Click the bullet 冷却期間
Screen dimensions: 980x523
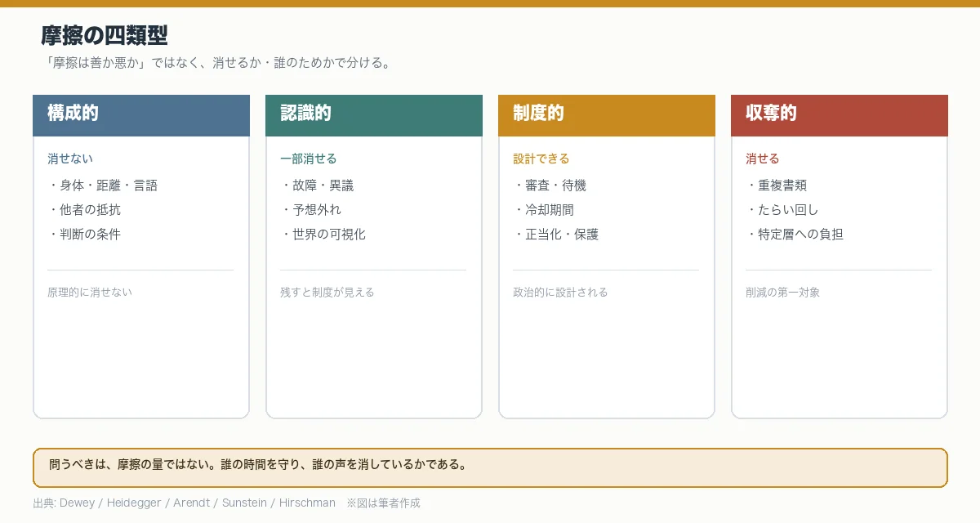click(x=544, y=210)
